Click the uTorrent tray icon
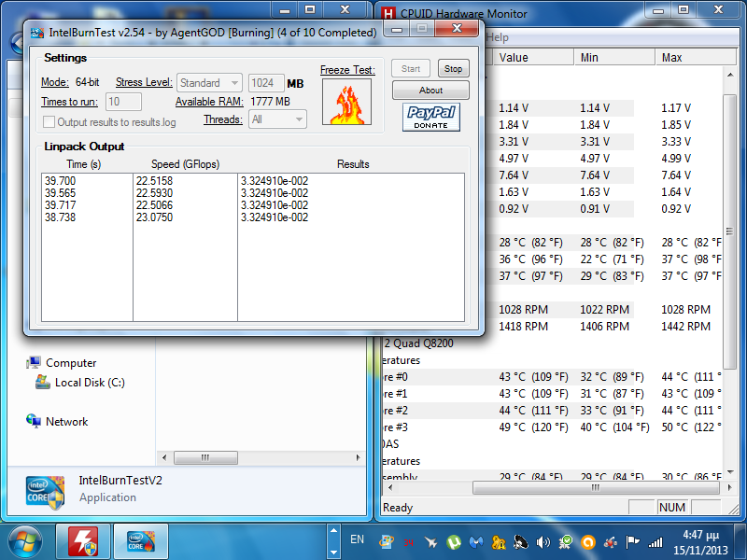 pos(454,542)
